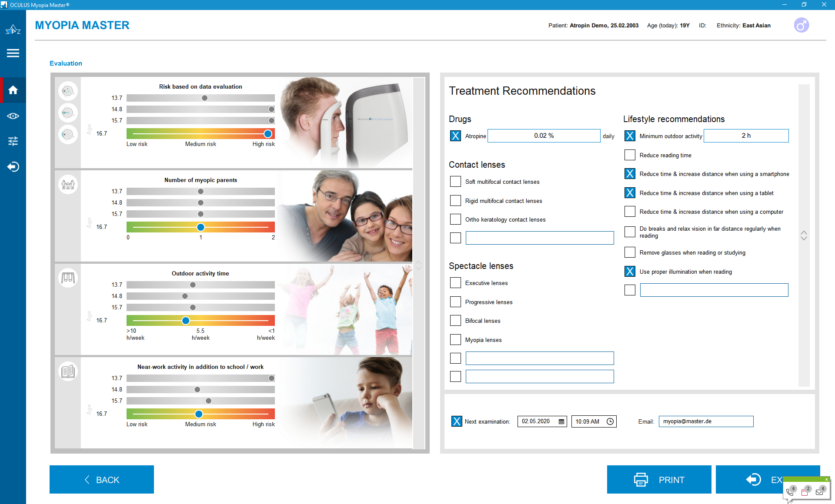Check the first custom spectacle lens checkbox

pyautogui.click(x=455, y=358)
